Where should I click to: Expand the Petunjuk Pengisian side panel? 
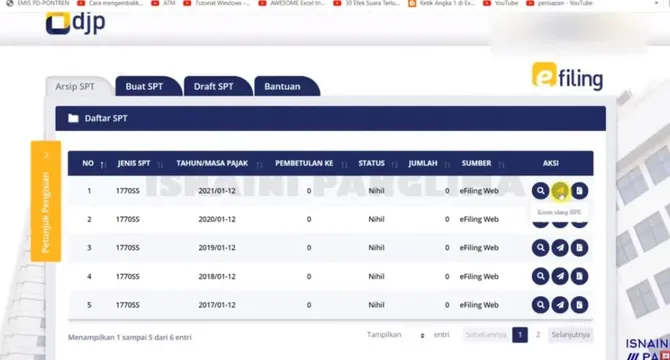click(x=46, y=201)
